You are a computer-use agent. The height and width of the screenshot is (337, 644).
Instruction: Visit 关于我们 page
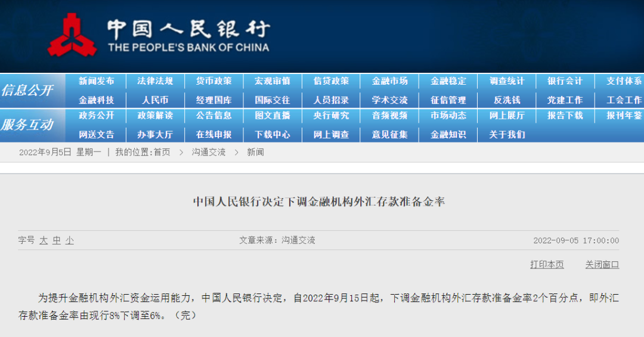pos(507,134)
